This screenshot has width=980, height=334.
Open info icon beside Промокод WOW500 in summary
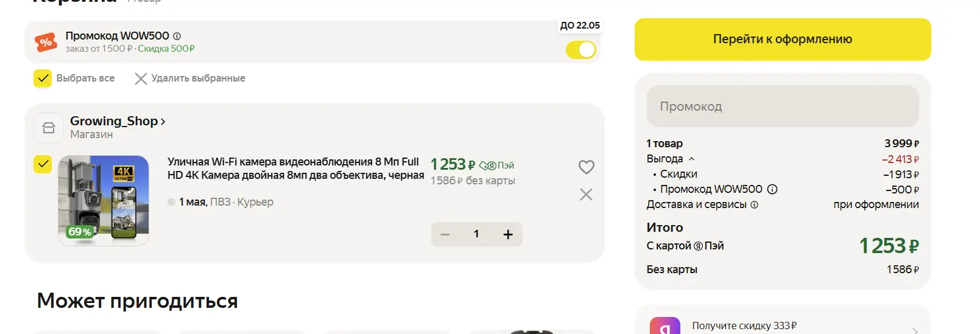point(772,189)
